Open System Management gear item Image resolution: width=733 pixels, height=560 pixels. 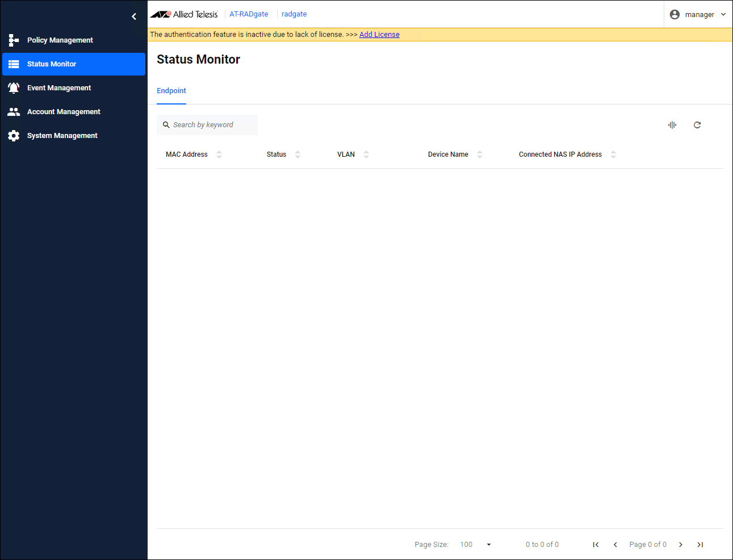62,136
